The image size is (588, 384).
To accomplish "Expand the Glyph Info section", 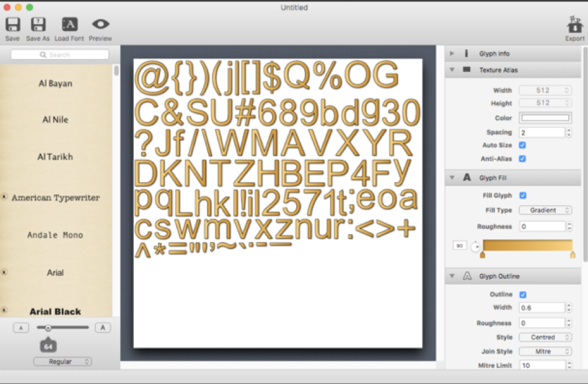I will click(x=452, y=54).
